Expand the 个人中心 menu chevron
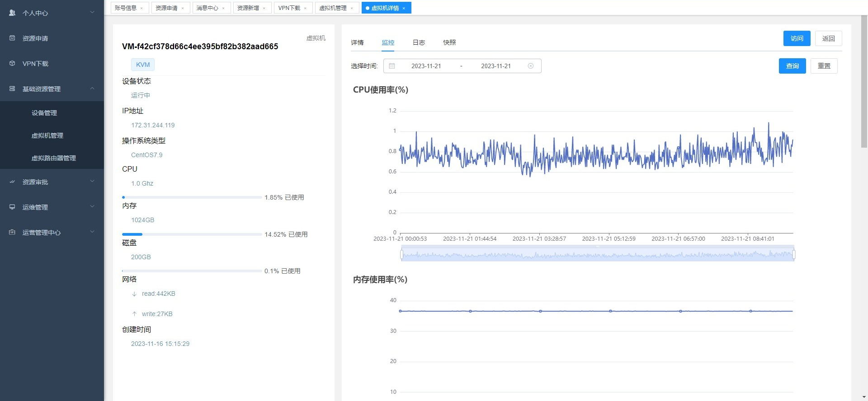This screenshot has height=401, width=868. click(92, 12)
